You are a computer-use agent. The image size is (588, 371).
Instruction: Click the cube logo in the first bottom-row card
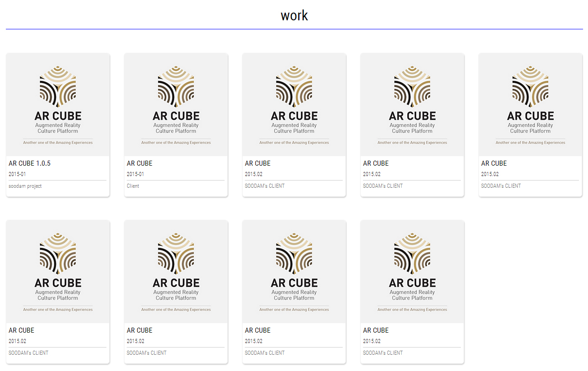pyautogui.click(x=58, y=254)
